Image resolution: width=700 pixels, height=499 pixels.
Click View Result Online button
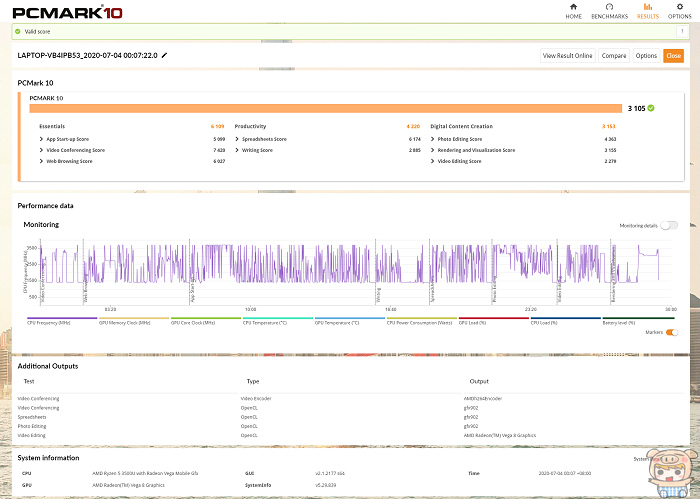[x=567, y=56]
